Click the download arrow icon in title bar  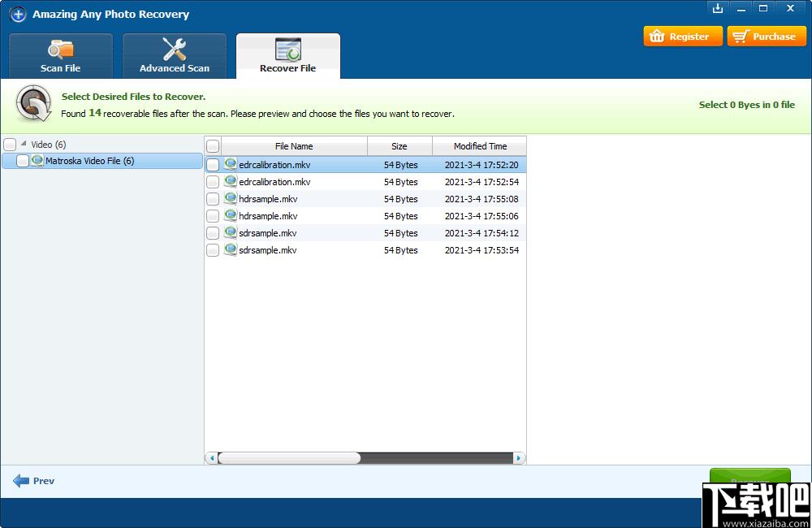coord(718,8)
